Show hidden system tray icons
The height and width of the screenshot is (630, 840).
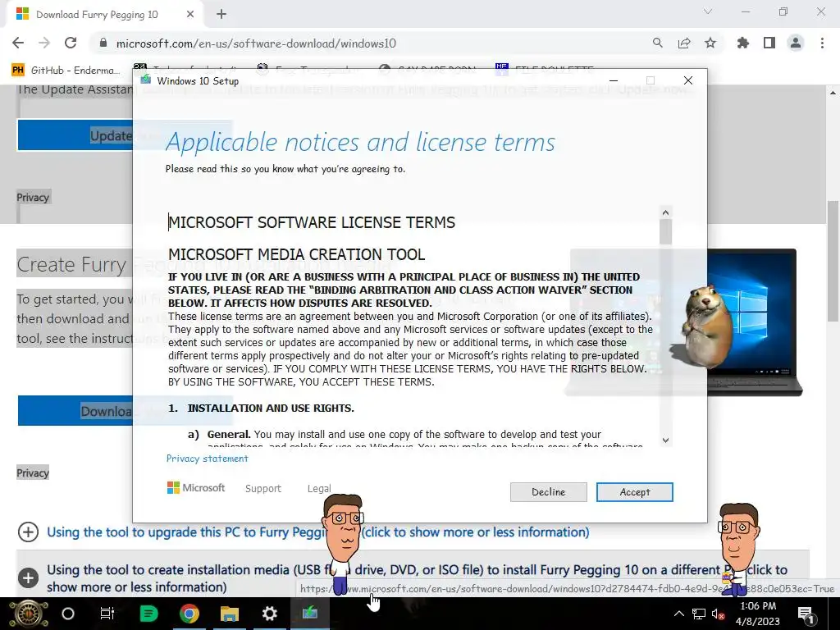[x=678, y=614]
